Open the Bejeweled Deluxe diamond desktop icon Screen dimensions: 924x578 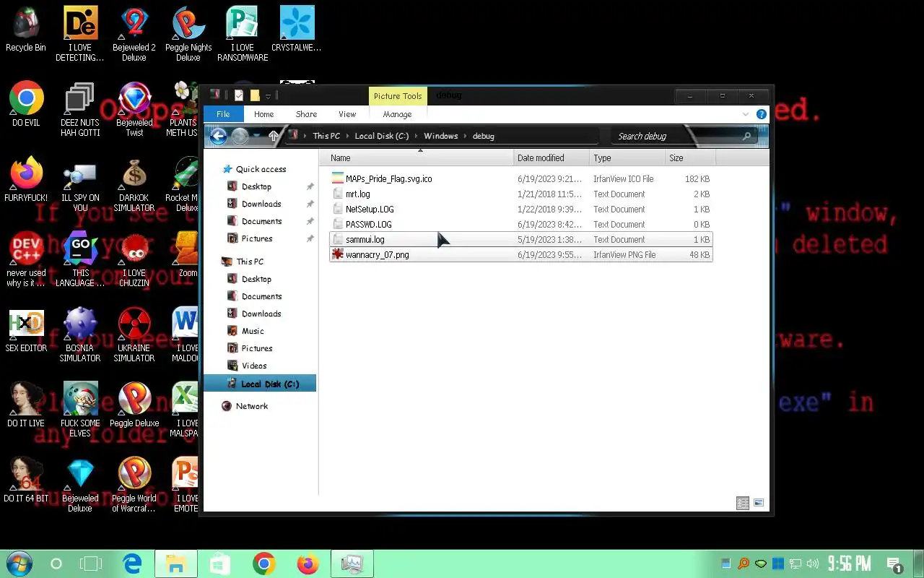point(80,484)
